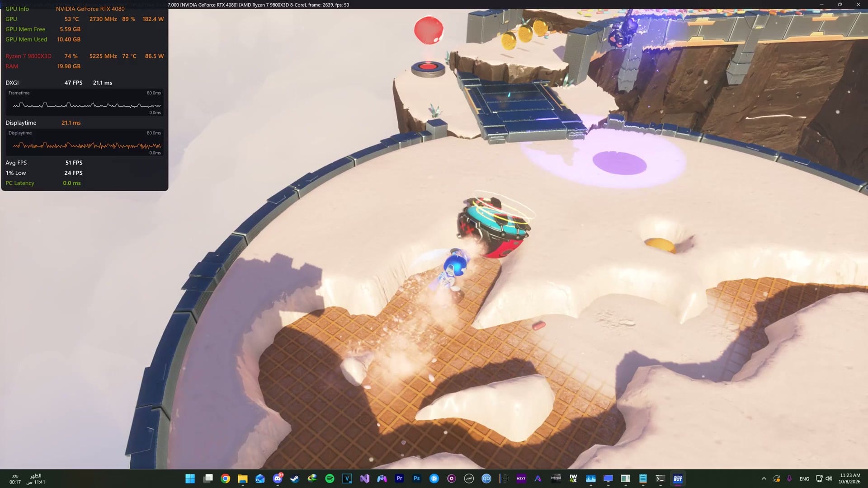Open the game controller app icon

pos(382,479)
